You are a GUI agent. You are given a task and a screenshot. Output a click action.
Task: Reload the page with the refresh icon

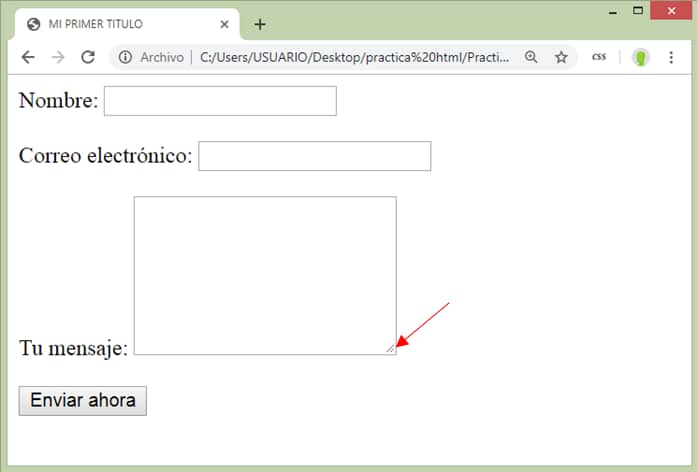(x=88, y=57)
